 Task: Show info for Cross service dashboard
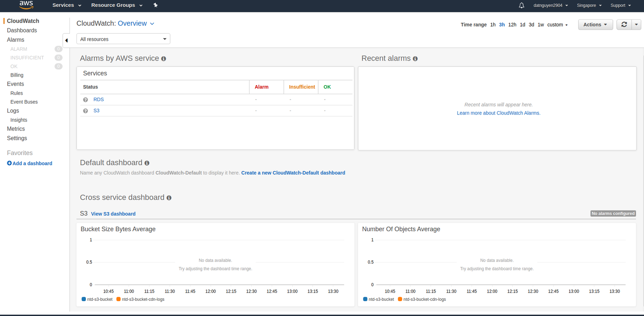(x=169, y=198)
